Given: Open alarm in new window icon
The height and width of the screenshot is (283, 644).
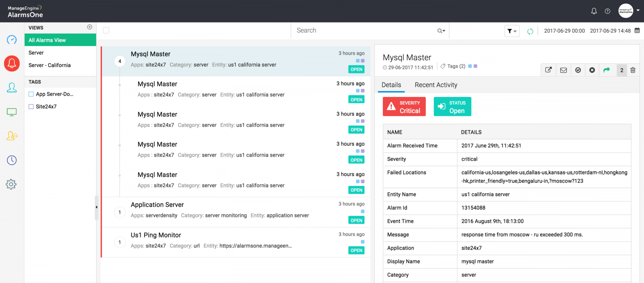Looking at the screenshot, I should click(x=548, y=70).
